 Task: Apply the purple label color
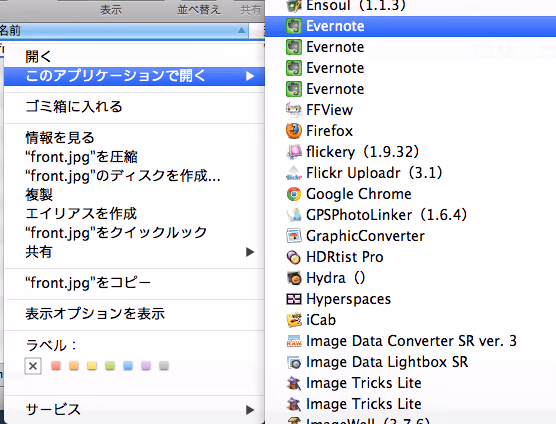146,366
